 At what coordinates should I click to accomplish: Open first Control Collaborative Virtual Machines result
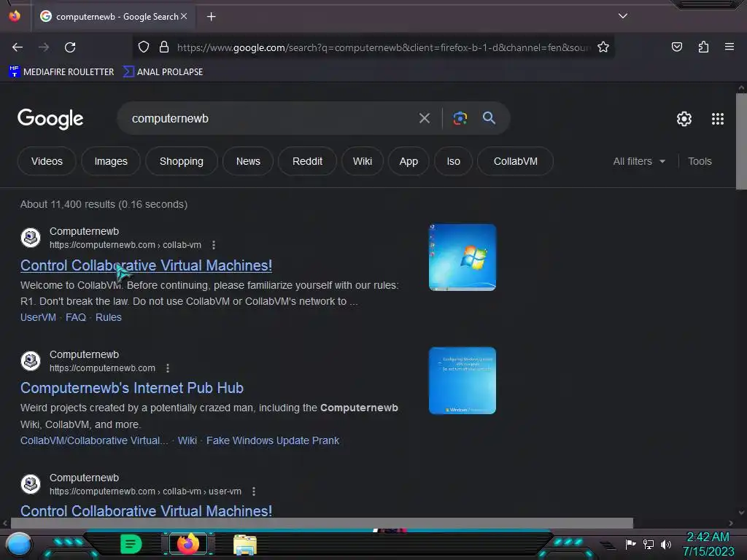pyautogui.click(x=146, y=265)
